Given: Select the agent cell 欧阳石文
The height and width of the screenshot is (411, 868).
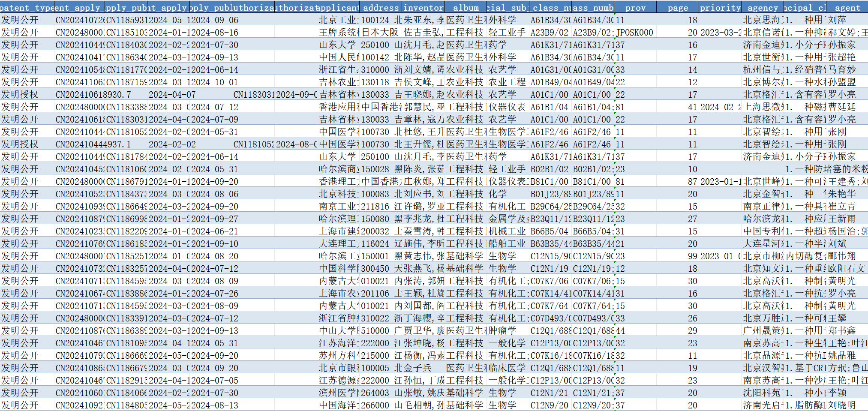Looking at the screenshot, I should tap(846, 269).
